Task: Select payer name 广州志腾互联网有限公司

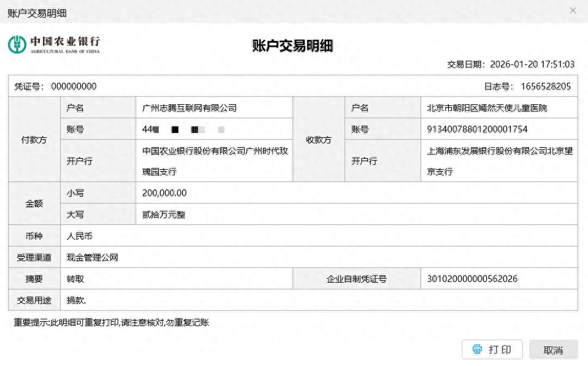Action: 189,108
